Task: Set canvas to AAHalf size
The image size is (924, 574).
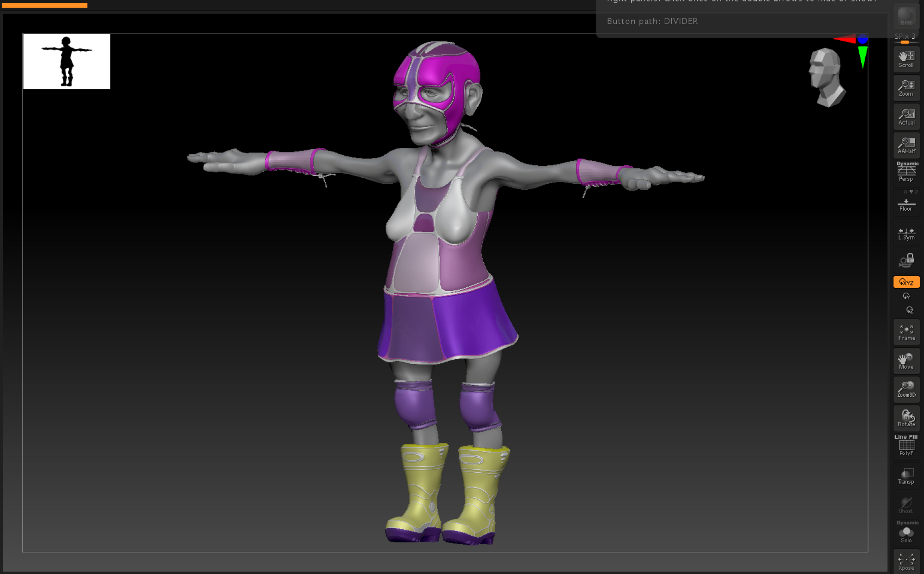Action: tap(906, 145)
